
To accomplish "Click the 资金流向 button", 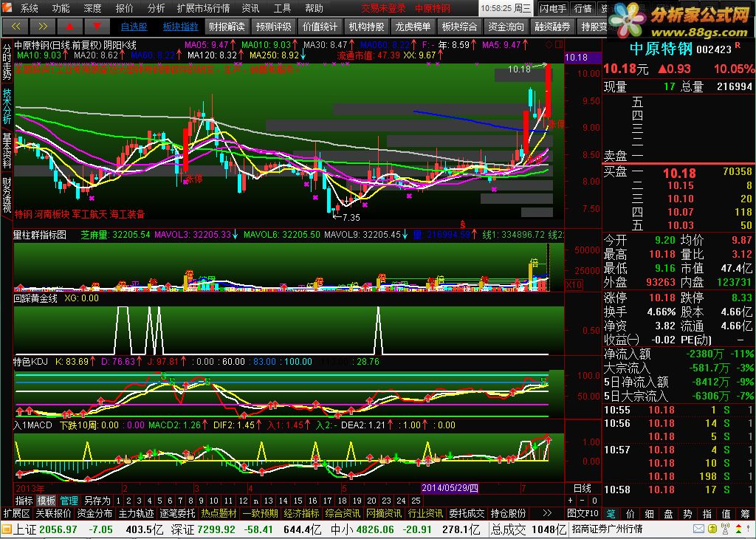I will point(506,27).
